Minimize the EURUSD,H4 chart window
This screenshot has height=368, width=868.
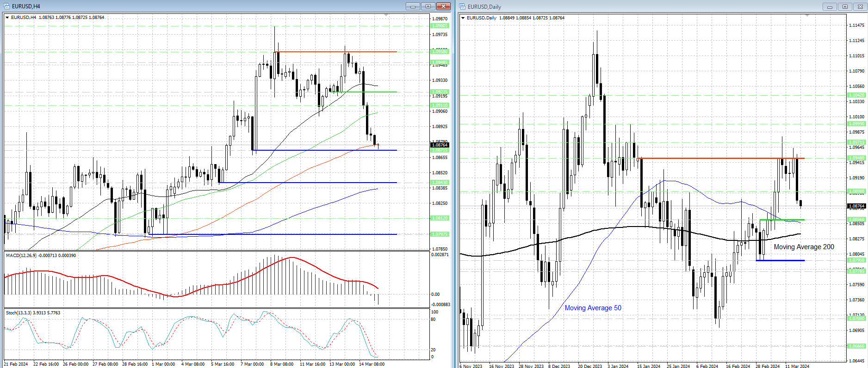(x=413, y=6)
